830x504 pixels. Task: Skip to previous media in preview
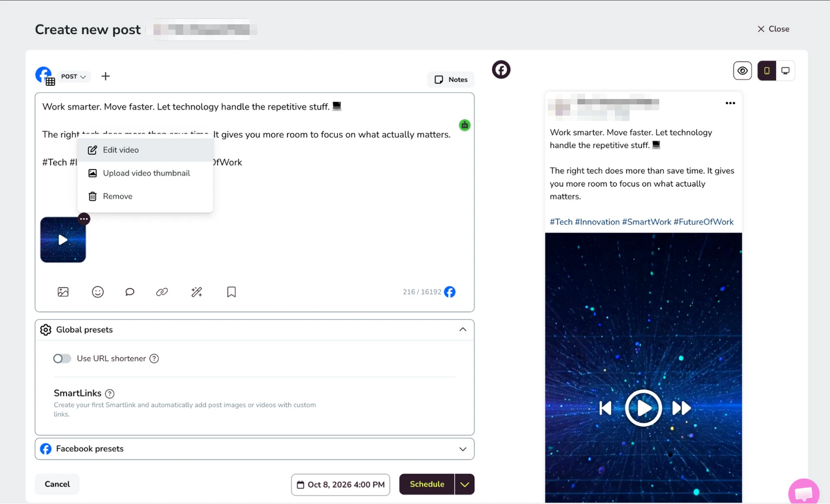605,408
